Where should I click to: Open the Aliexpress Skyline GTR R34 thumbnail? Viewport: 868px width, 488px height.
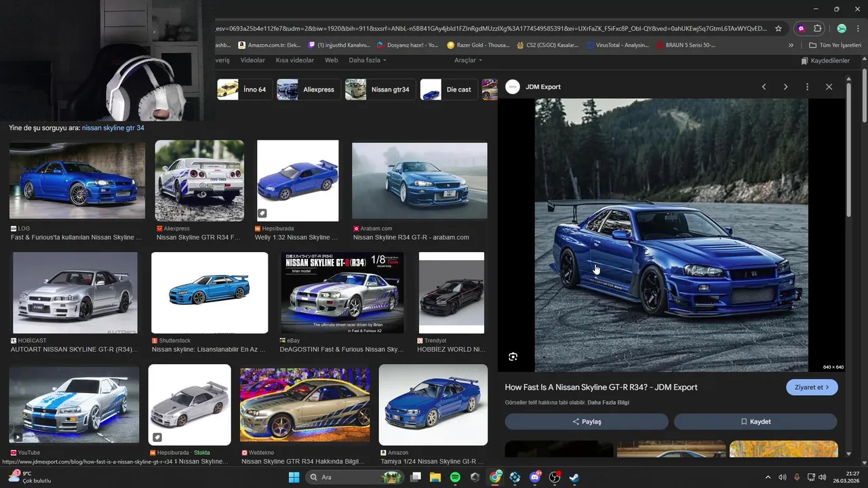click(199, 180)
